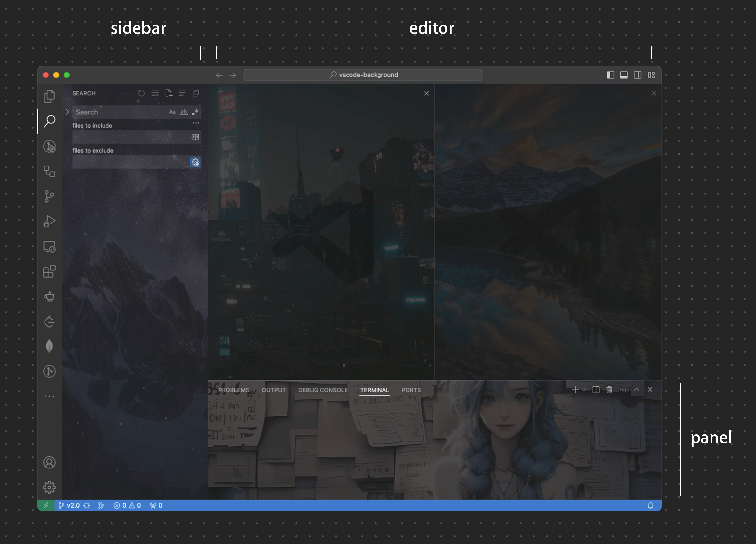This screenshot has height=544, width=756.
Task: Open additional activity bar views ellipsis
Action: [49, 396]
